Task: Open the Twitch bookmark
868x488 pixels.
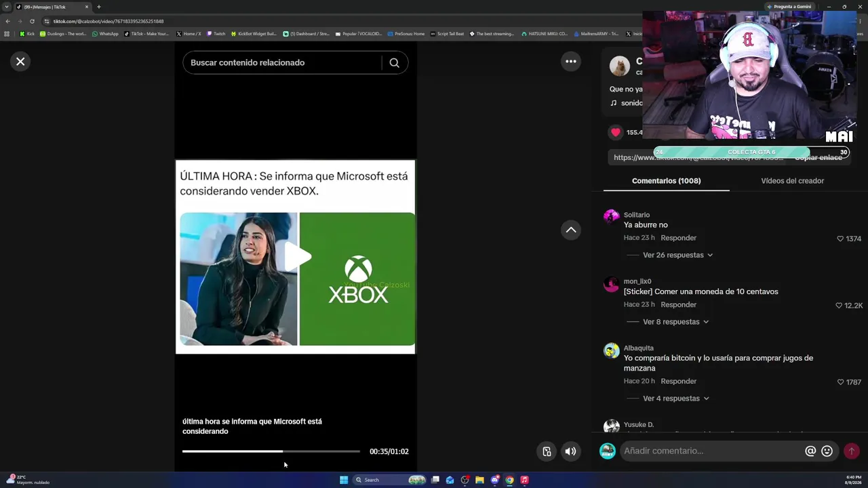Action: pyautogui.click(x=216, y=34)
